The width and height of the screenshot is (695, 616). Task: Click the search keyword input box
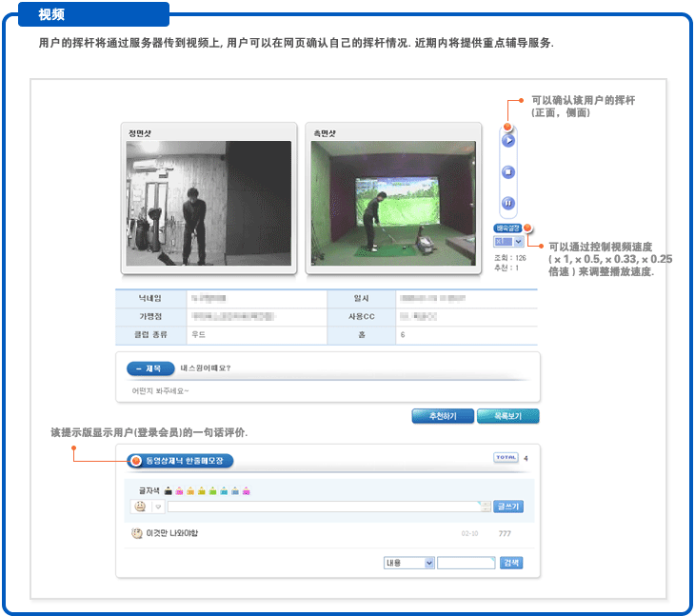pos(466,563)
